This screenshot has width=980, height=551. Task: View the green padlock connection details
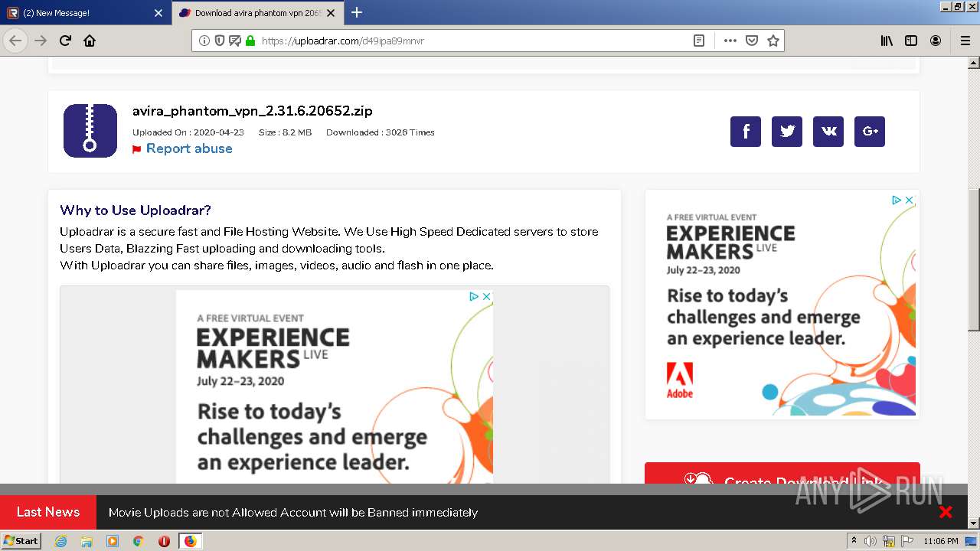[250, 41]
